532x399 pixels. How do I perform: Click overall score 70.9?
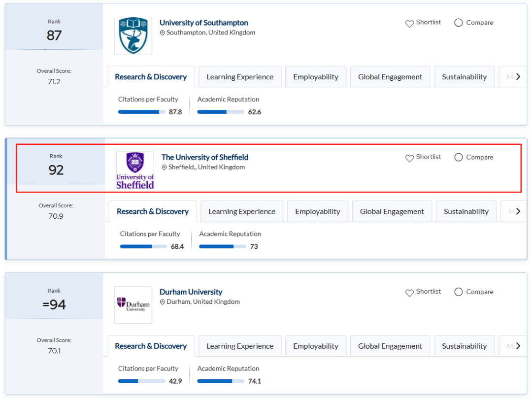(x=56, y=216)
